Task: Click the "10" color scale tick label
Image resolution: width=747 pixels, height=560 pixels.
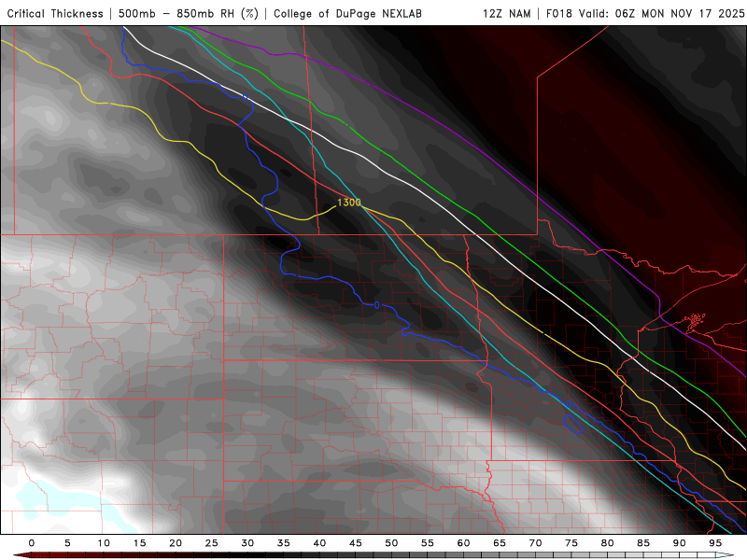Action: (104, 543)
